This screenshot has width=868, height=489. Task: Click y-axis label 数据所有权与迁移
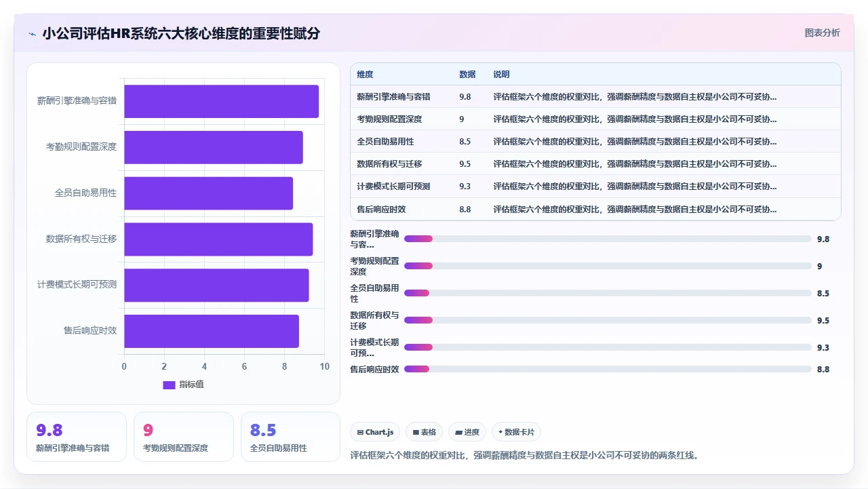coord(81,239)
